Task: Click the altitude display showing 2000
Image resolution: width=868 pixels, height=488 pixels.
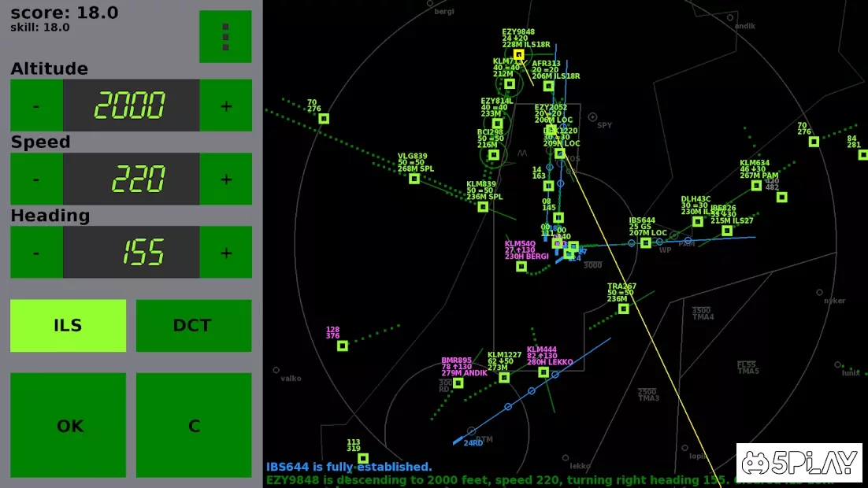Action: click(x=131, y=105)
